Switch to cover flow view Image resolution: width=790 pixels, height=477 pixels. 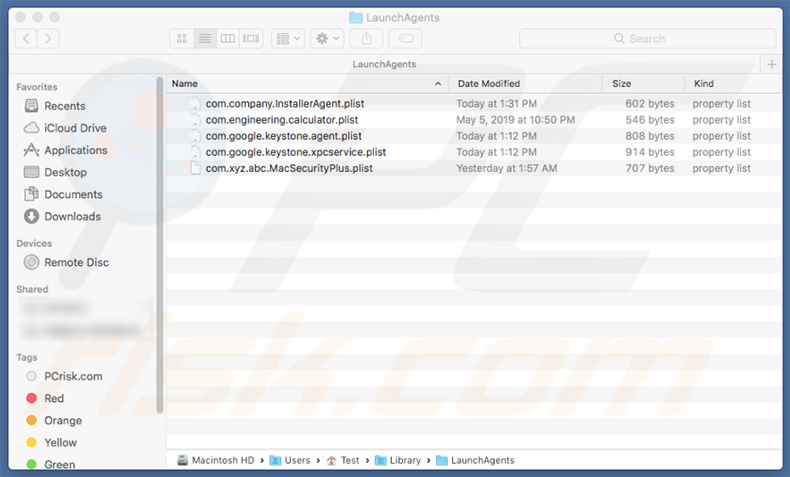tap(251, 38)
